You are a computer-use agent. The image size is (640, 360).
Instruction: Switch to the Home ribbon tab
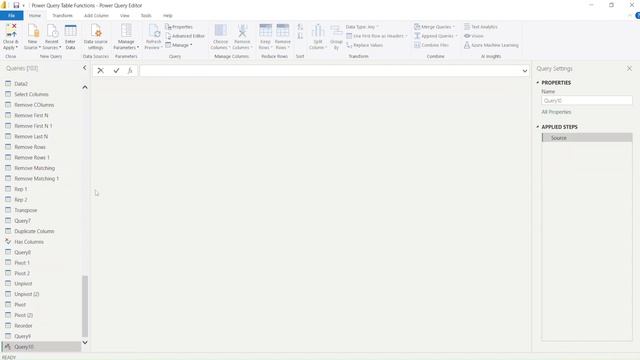[35, 16]
